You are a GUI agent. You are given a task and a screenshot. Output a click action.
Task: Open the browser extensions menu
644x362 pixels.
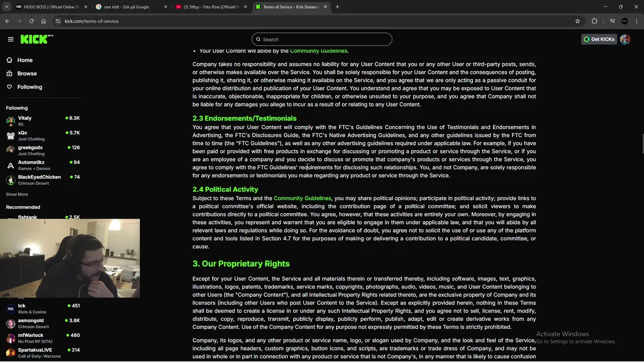tap(595, 21)
